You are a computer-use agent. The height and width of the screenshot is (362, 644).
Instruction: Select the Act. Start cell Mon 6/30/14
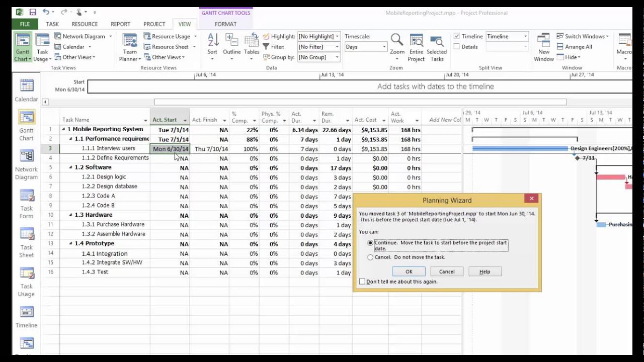click(x=170, y=149)
